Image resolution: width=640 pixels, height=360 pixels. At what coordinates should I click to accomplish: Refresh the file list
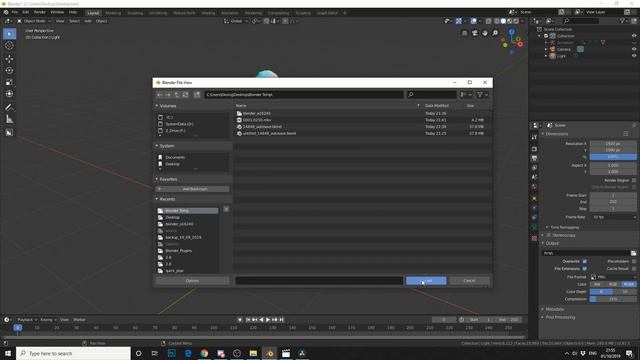click(x=185, y=95)
